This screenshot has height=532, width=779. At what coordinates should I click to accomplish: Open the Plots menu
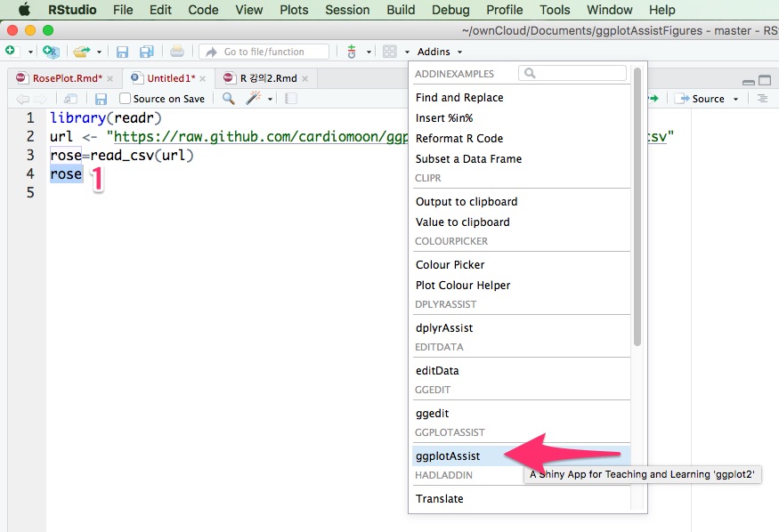tap(294, 10)
